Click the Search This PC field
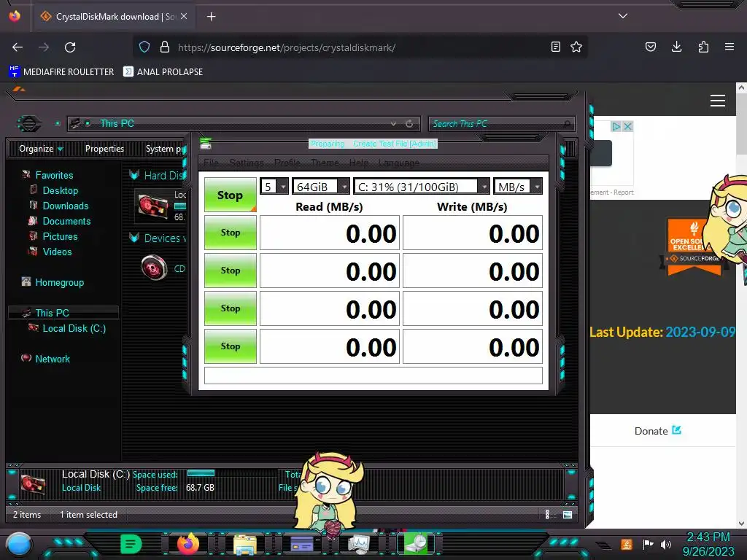 pyautogui.click(x=502, y=124)
